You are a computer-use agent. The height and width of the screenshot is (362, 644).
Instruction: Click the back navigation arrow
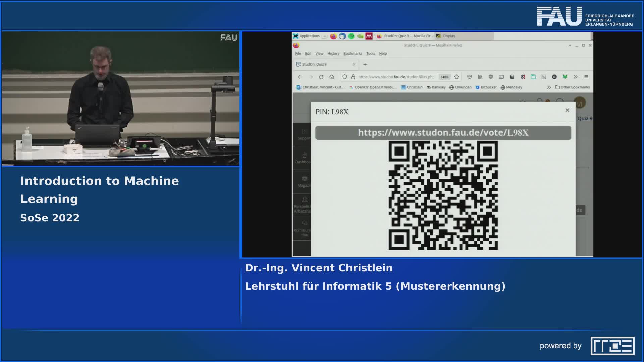coord(300,77)
